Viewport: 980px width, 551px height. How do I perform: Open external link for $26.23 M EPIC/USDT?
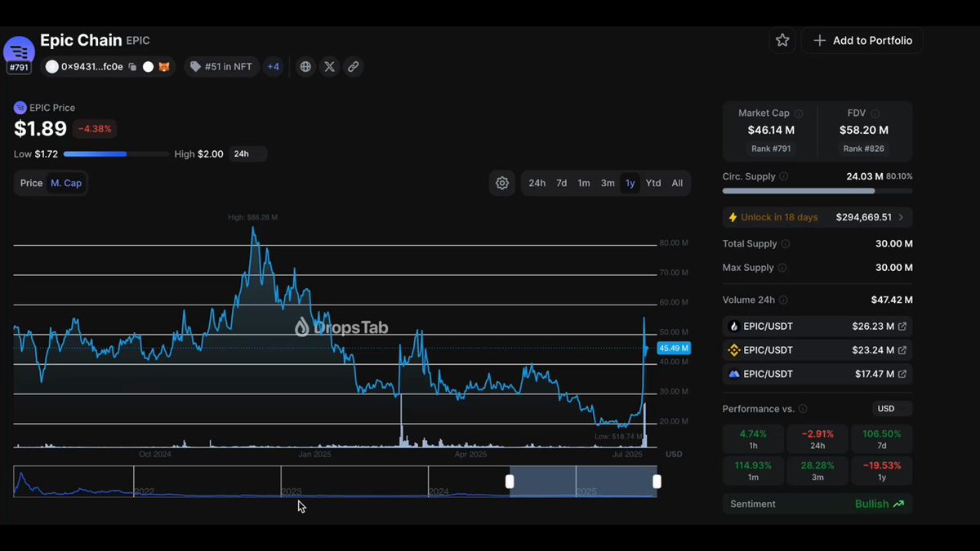click(x=902, y=327)
